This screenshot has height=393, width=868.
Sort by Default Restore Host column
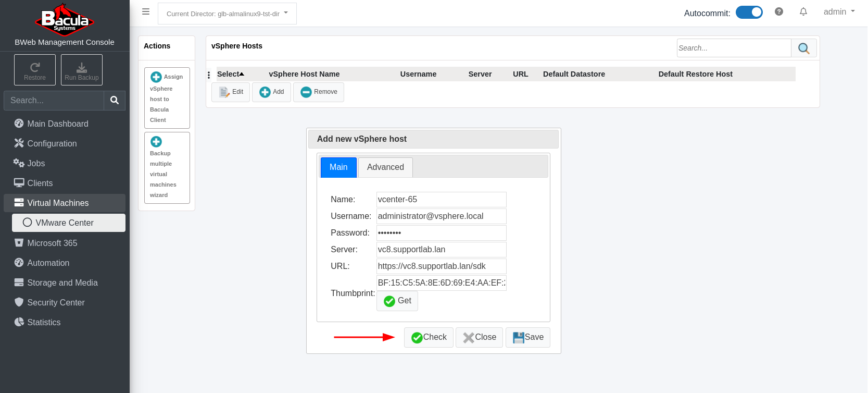coord(695,74)
